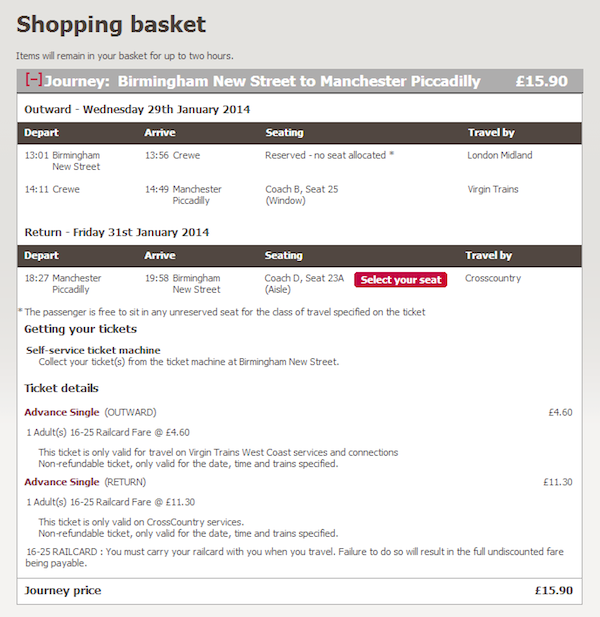Click the Shopping basket page heading
600x617 pixels.
(x=111, y=24)
